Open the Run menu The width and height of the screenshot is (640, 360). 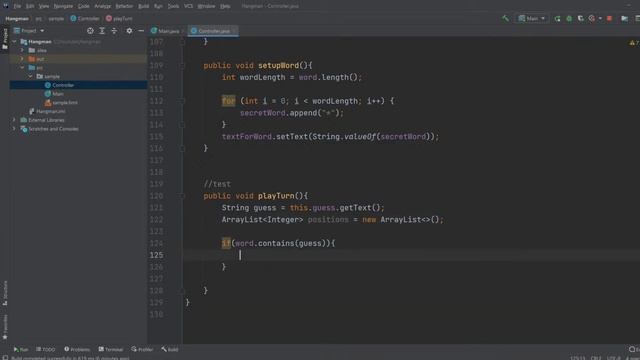pos(158,6)
